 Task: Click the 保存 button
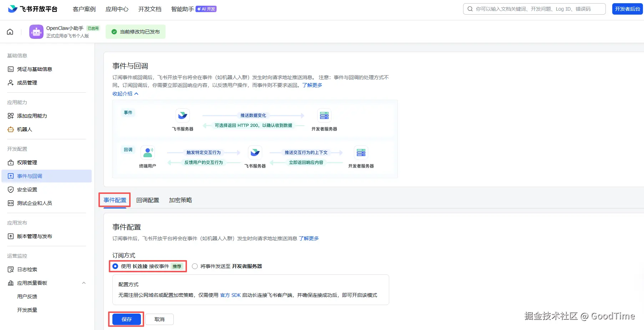click(x=127, y=319)
